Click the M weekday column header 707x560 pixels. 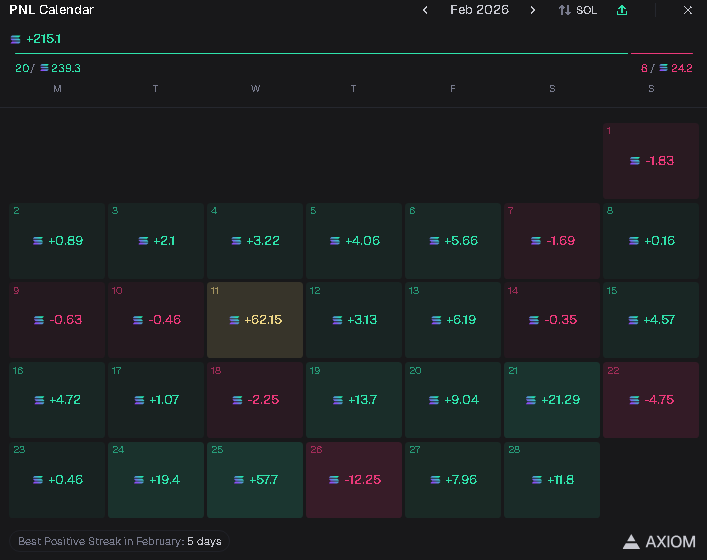57,89
